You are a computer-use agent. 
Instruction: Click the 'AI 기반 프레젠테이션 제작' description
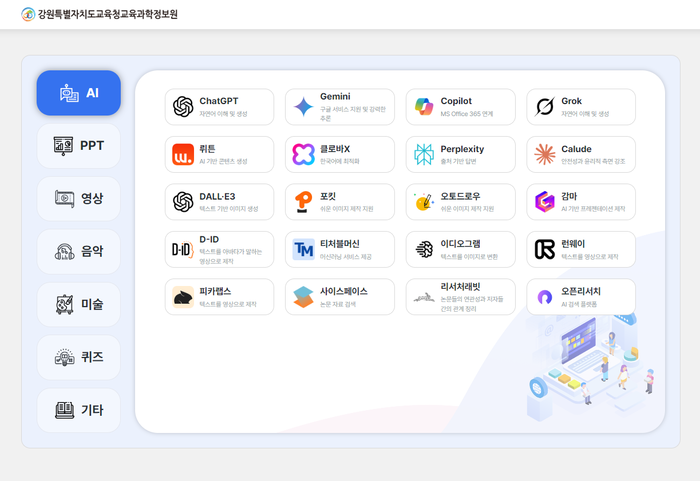[593, 209]
